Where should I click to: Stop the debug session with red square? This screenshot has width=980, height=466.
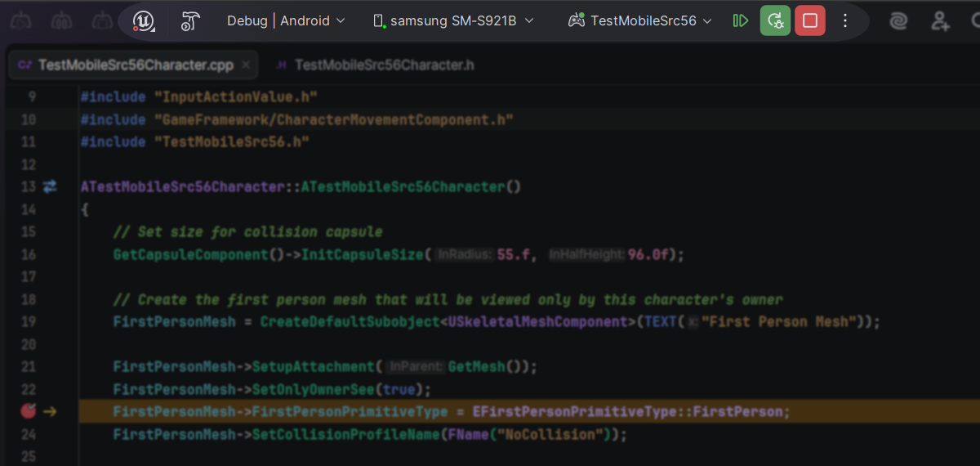810,20
